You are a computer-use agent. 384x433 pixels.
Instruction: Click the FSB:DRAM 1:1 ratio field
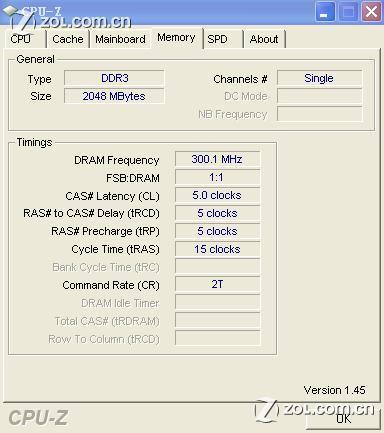tap(217, 177)
